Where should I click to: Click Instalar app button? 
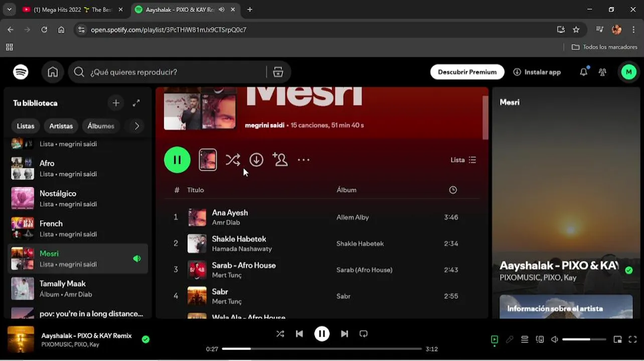point(537,72)
